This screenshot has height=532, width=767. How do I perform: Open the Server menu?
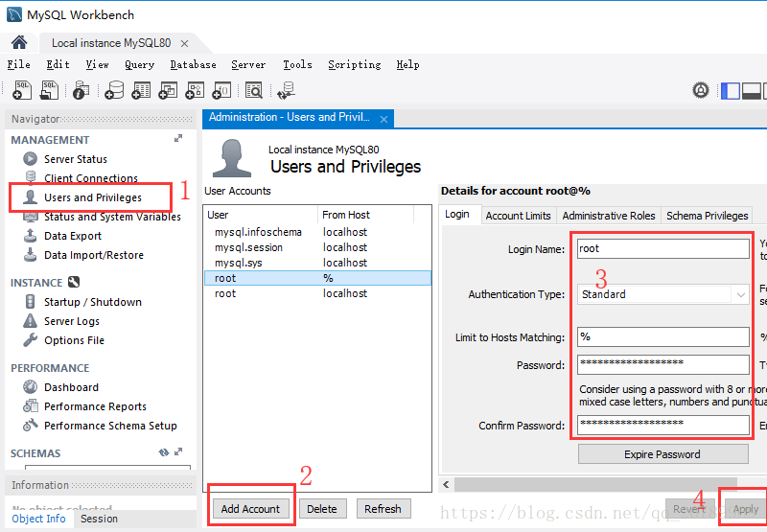coord(248,64)
